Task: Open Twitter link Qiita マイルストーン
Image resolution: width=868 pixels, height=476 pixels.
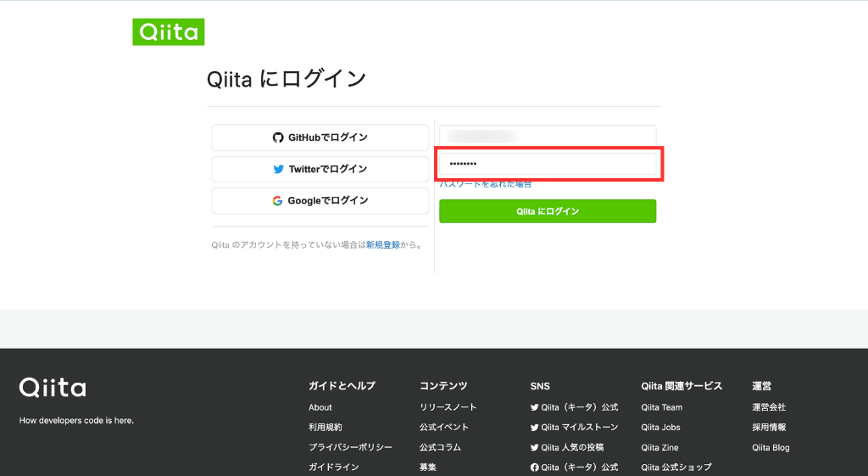Action: (x=574, y=428)
